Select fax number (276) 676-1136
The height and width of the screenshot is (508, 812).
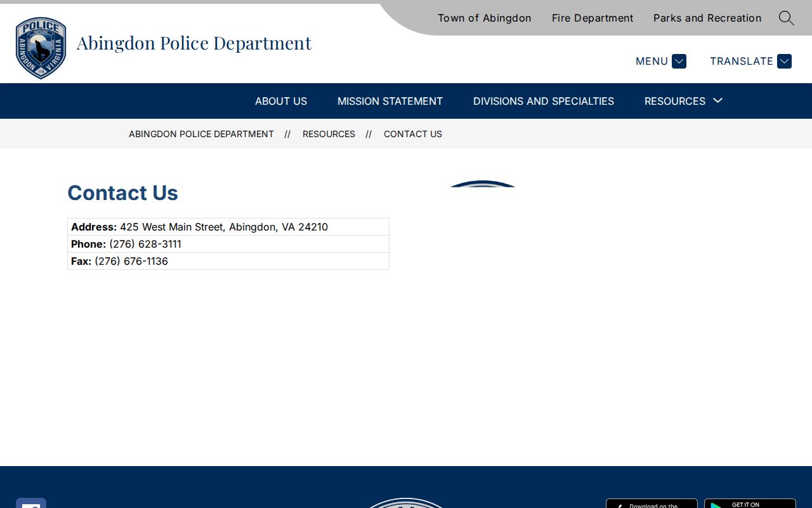coord(131,261)
